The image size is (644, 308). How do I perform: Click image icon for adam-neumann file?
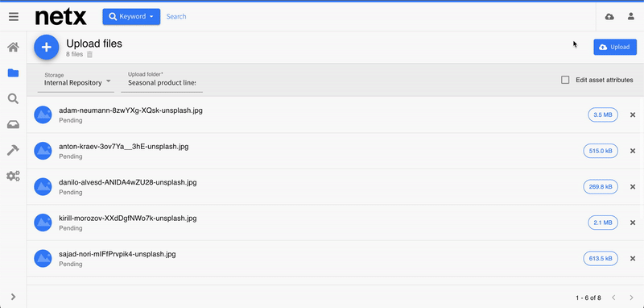pyautogui.click(x=43, y=114)
